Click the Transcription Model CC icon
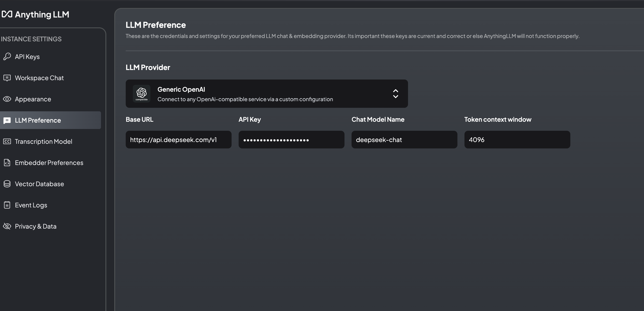 pyautogui.click(x=7, y=142)
